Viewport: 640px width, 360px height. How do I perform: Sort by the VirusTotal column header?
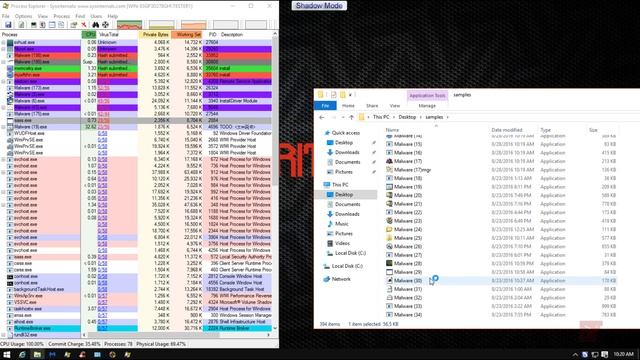pyautogui.click(x=117, y=35)
